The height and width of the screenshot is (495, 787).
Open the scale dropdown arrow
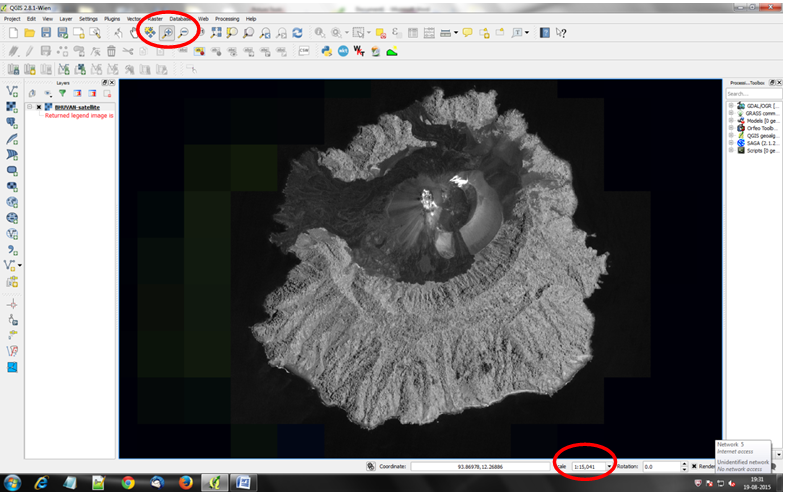click(609, 466)
